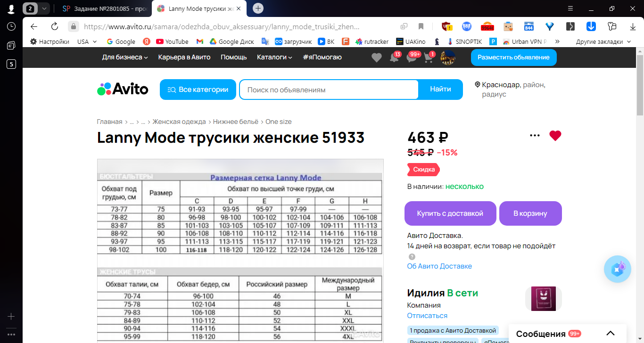Viewport: 644px width, 343px height.
Task: Open a new browser tab
Action: 258,8
